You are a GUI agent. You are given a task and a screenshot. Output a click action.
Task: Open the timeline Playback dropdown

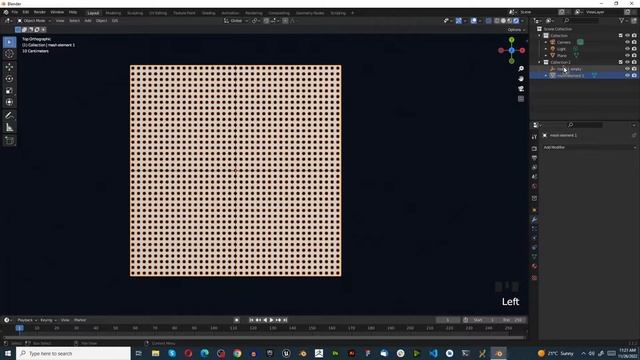click(27, 320)
